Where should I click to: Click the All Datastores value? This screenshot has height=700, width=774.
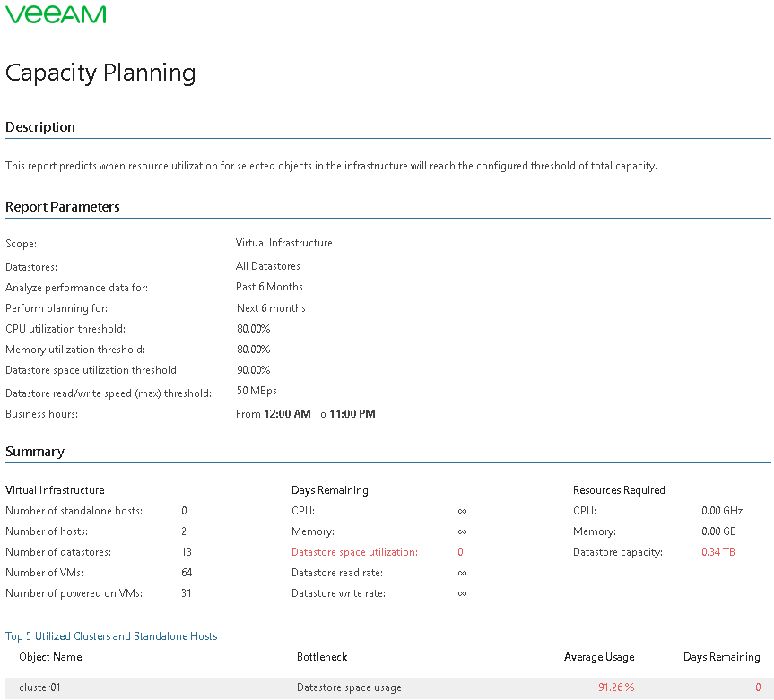pos(267,266)
